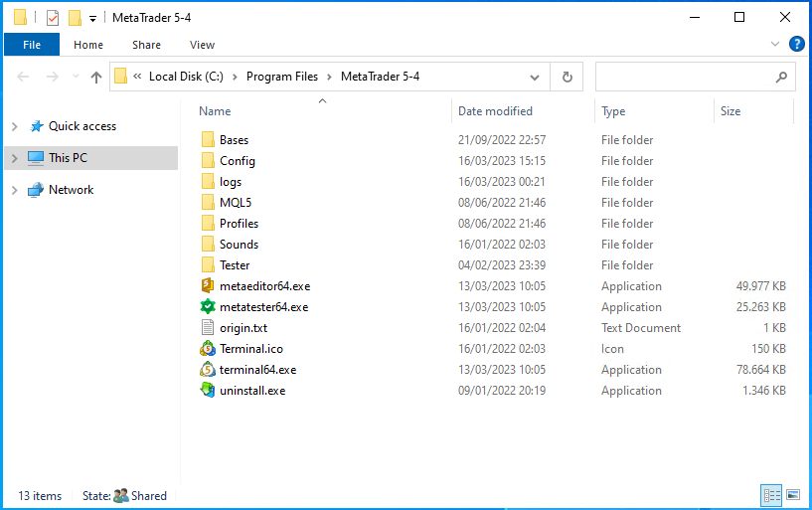Sort by the Name column header
This screenshot has width=812, height=510.
215,111
